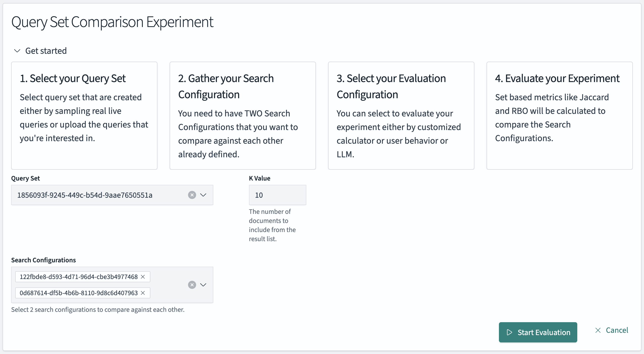644x354 pixels.
Task: Click the play icon inside Start Evaluation
Action: tap(510, 332)
